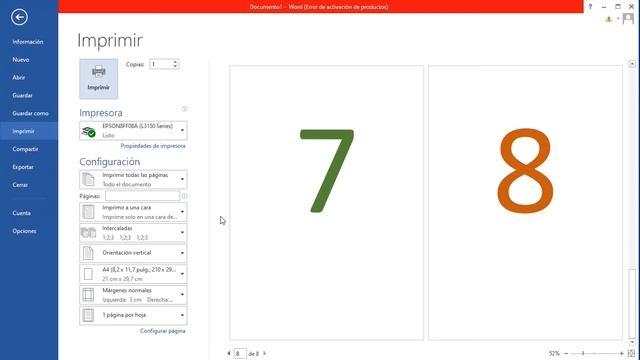Click the user account avatar icon

tap(628, 19)
